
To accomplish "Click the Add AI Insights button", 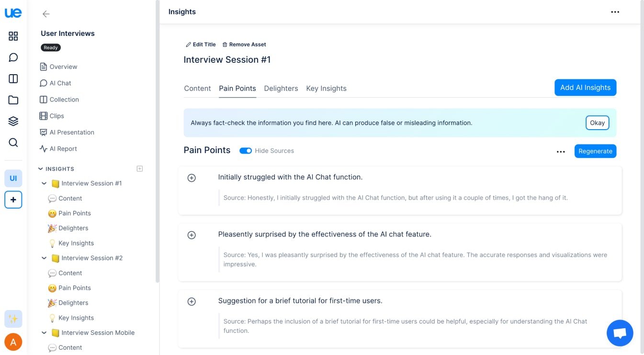I will pos(585,88).
